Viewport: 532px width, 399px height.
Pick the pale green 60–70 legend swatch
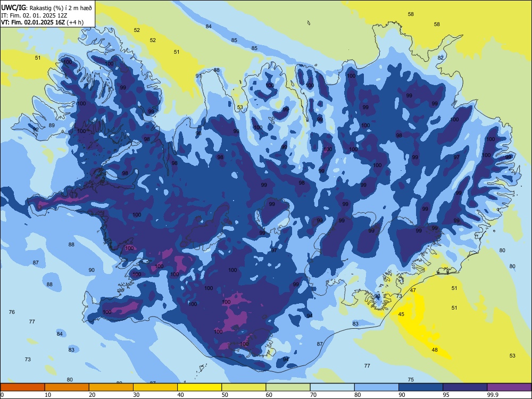pyautogui.click(x=288, y=387)
